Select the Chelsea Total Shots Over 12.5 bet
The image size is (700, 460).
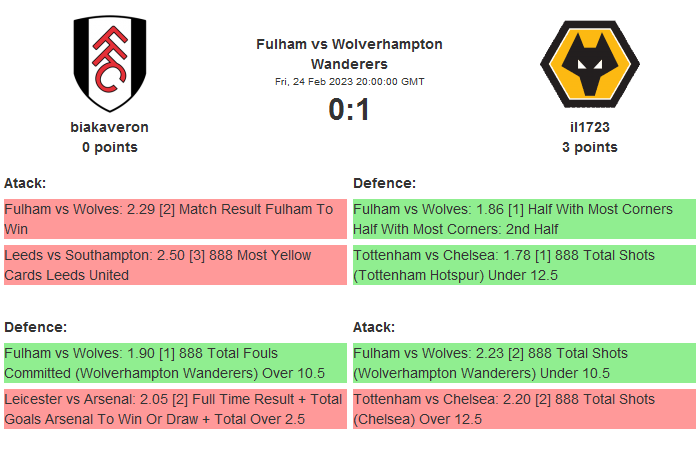tap(524, 409)
